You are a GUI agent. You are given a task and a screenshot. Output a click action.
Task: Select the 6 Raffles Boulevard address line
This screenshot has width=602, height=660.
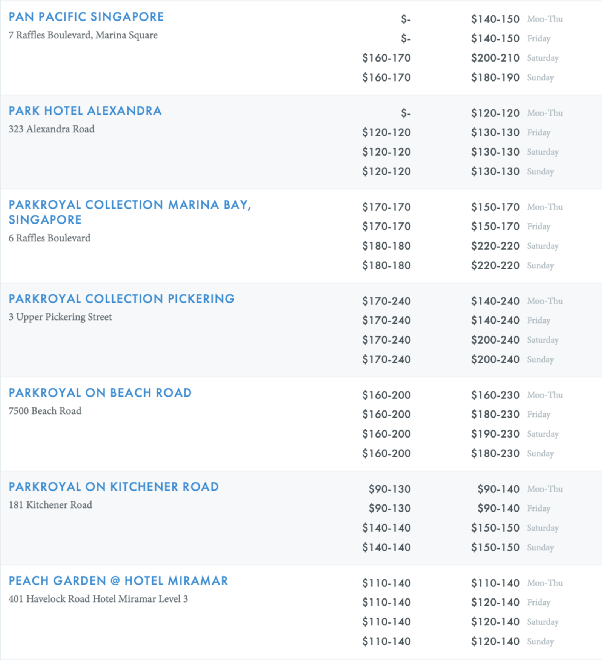tap(50, 238)
